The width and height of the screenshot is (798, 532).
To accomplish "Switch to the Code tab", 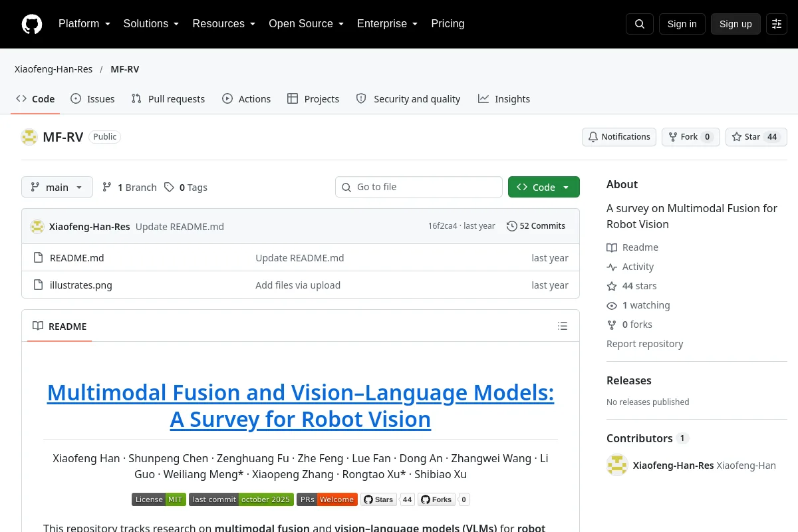I will 35,98.
